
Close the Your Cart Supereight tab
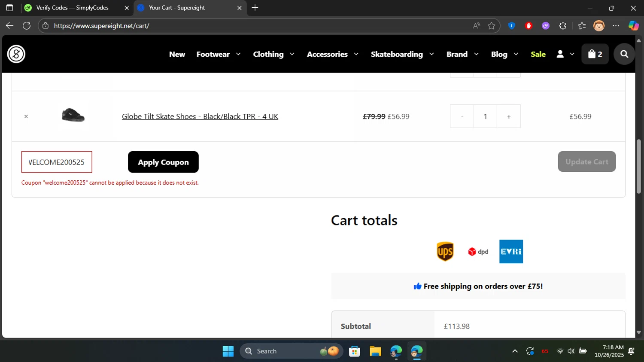tap(240, 8)
